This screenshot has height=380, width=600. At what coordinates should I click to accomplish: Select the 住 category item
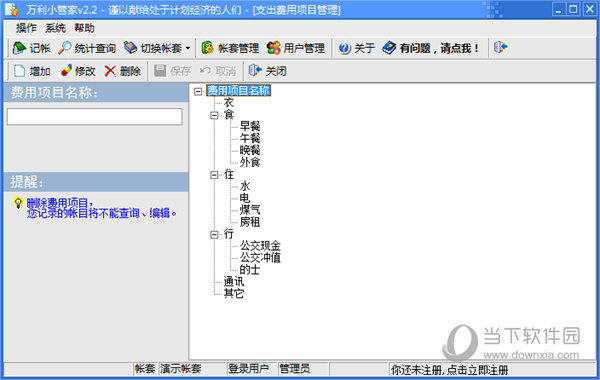click(x=229, y=174)
